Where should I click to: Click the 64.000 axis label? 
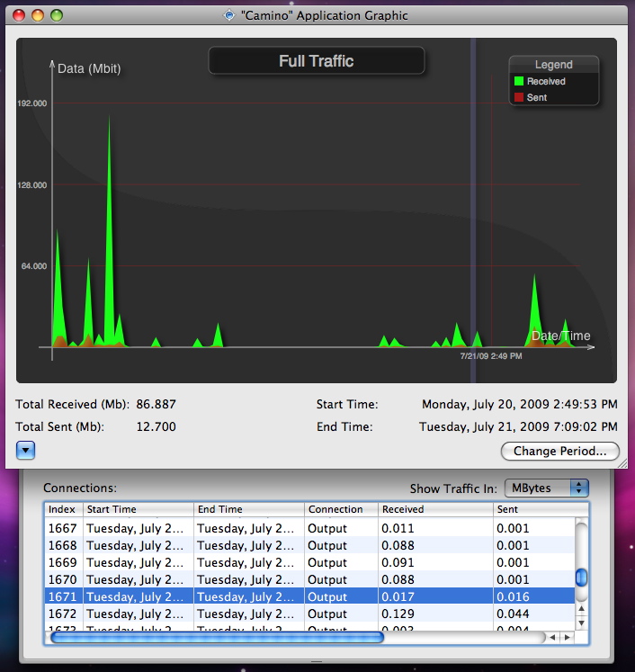(x=34, y=266)
